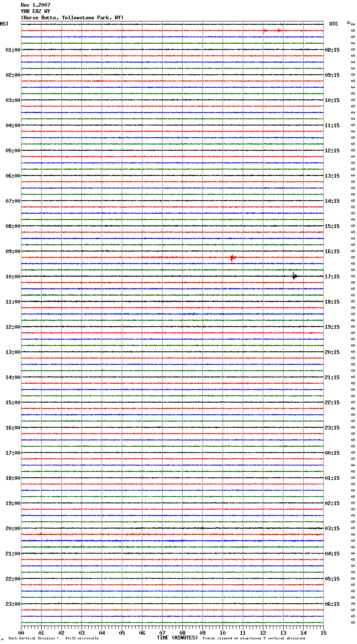Select the 21:00 MST row label
Screen dimensions: 357x644
click(x=13, y=554)
